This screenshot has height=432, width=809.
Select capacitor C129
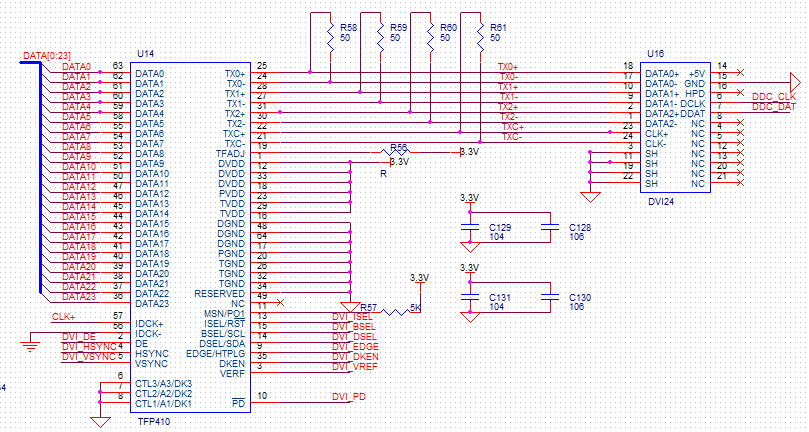(470, 227)
